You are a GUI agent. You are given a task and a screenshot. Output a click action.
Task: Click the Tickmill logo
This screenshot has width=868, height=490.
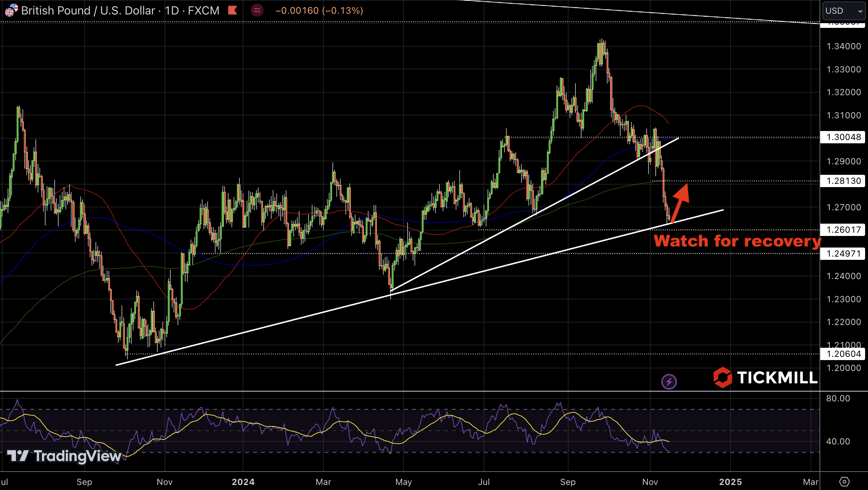tap(765, 377)
